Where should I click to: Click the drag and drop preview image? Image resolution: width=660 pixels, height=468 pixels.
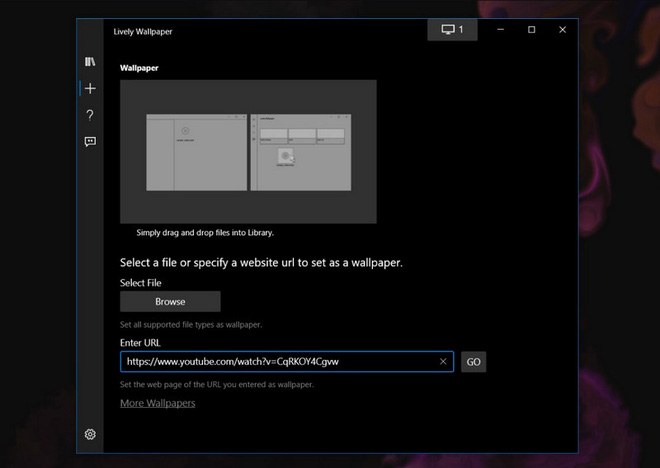click(248, 152)
